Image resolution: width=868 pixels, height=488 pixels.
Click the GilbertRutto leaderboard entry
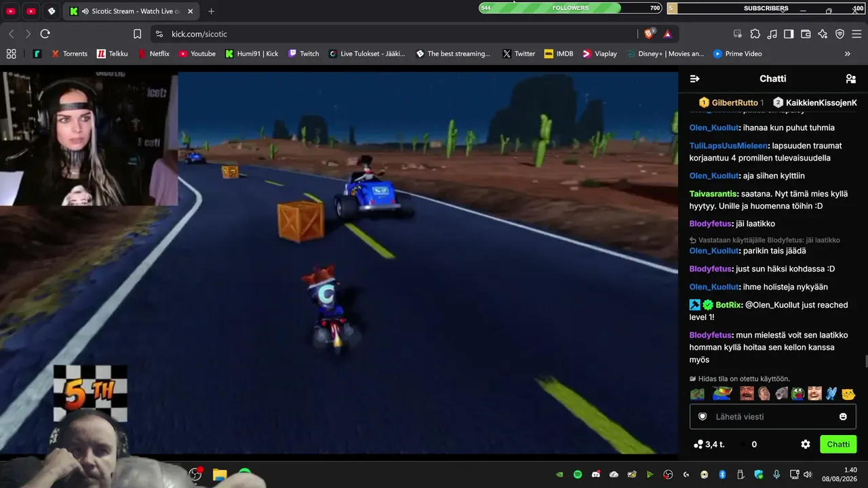click(x=732, y=102)
